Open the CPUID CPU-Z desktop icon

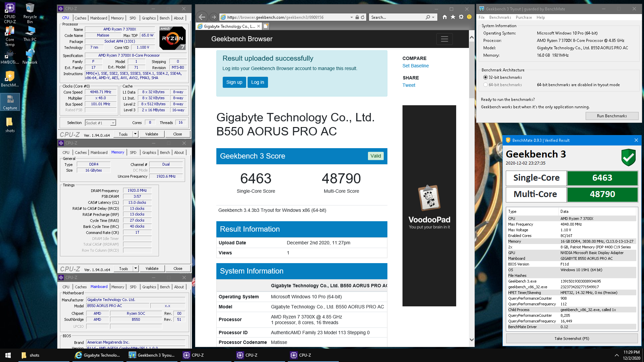(x=10, y=13)
